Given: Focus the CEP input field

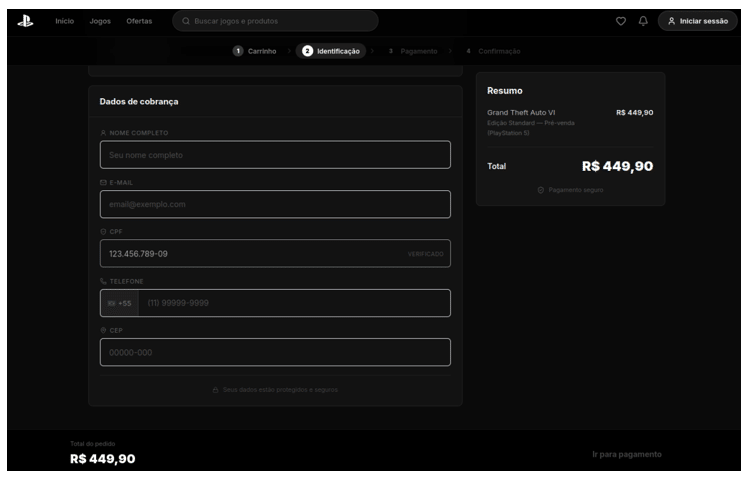Looking at the screenshot, I should 275,353.
